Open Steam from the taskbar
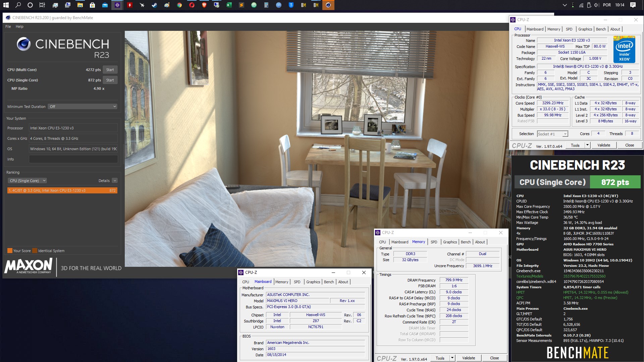The height and width of the screenshot is (362, 644). tap(154, 5)
